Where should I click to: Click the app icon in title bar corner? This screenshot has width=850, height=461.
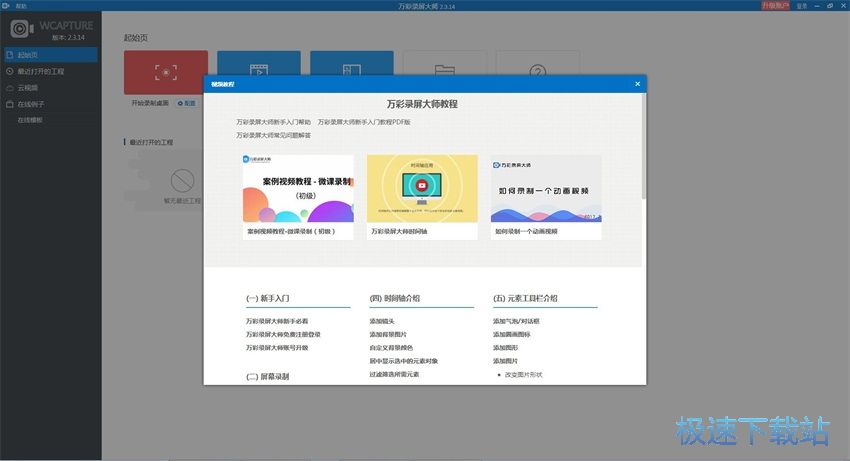(x=6, y=5)
